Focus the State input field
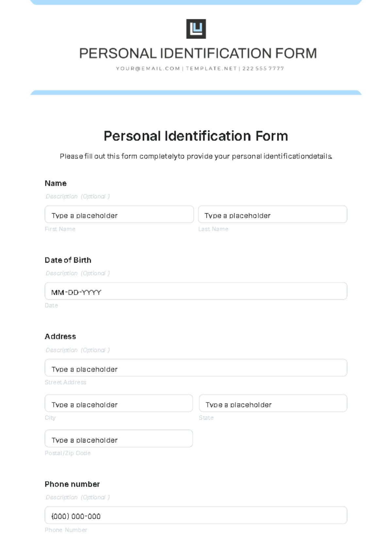The width and height of the screenshot is (392, 556). pyautogui.click(x=273, y=403)
